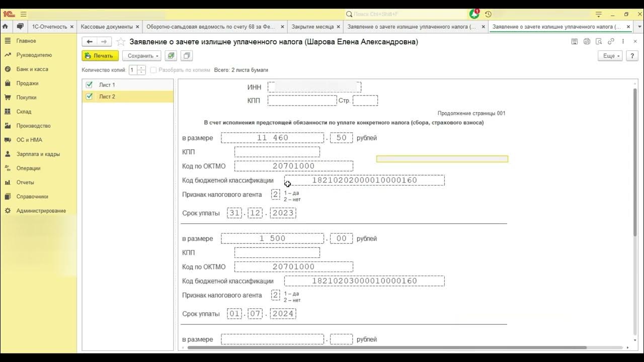Click the Печать button
Screen dimensions: 644x362
(x=100, y=56)
